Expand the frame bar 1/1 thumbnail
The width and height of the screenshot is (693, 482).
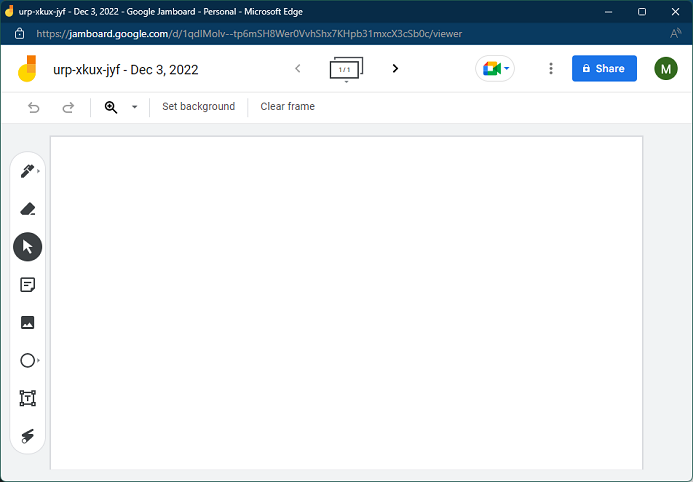[346, 69]
